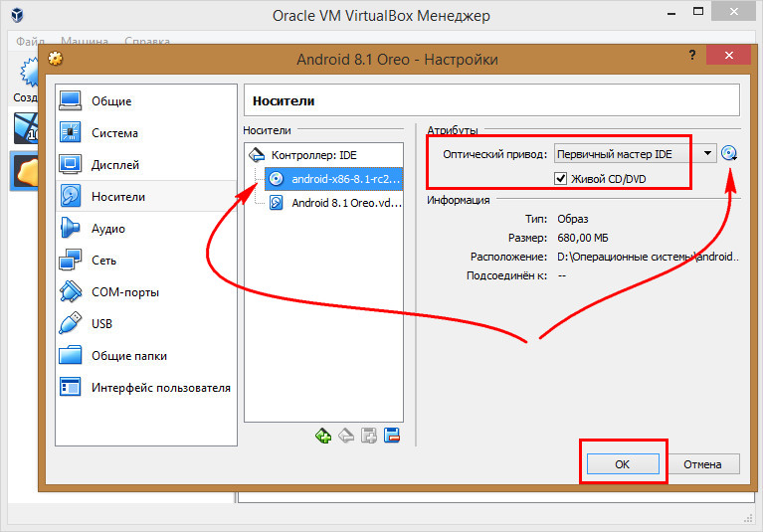This screenshot has width=763, height=532.
Task: Click the Отмена button
Action: coord(702,464)
